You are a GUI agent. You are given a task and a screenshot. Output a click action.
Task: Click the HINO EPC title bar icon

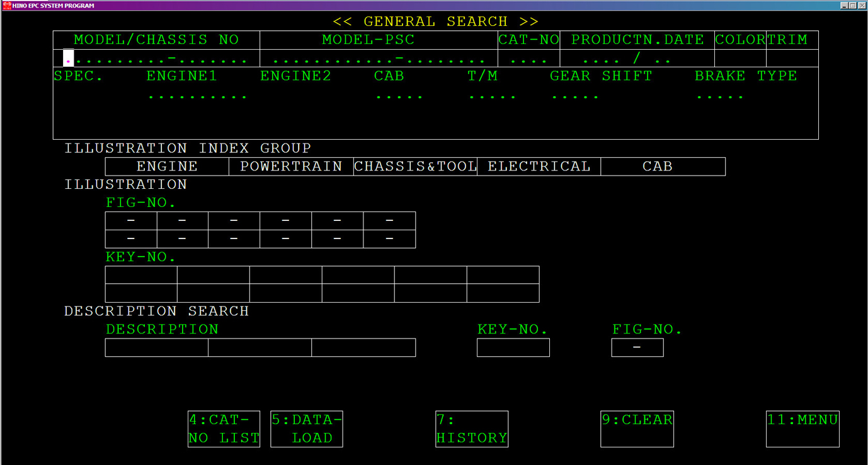coord(6,5)
